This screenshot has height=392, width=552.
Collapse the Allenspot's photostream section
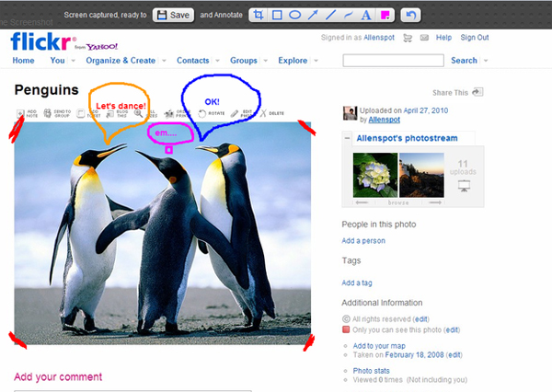(x=348, y=138)
